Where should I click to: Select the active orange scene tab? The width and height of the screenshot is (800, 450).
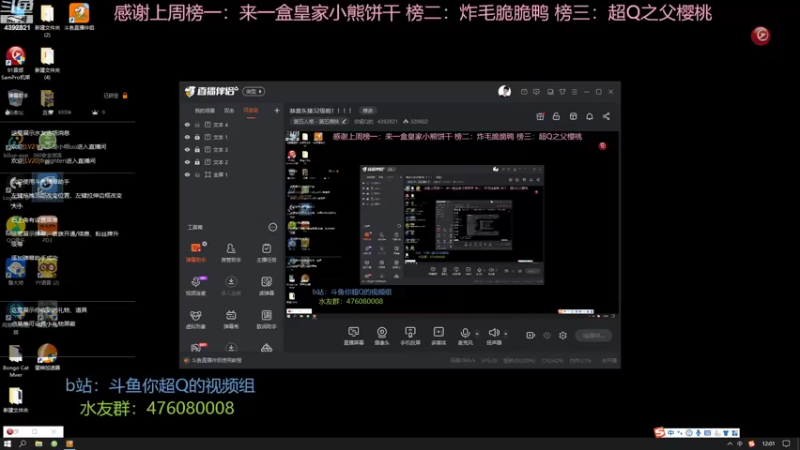click(x=251, y=110)
